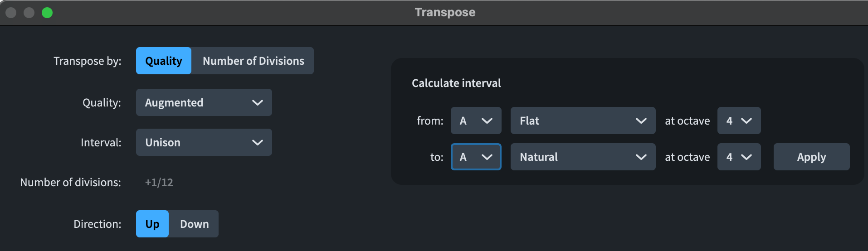Open the 'from' note name dropdown
Image resolution: width=868 pixels, height=251 pixels.
(x=476, y=121)
